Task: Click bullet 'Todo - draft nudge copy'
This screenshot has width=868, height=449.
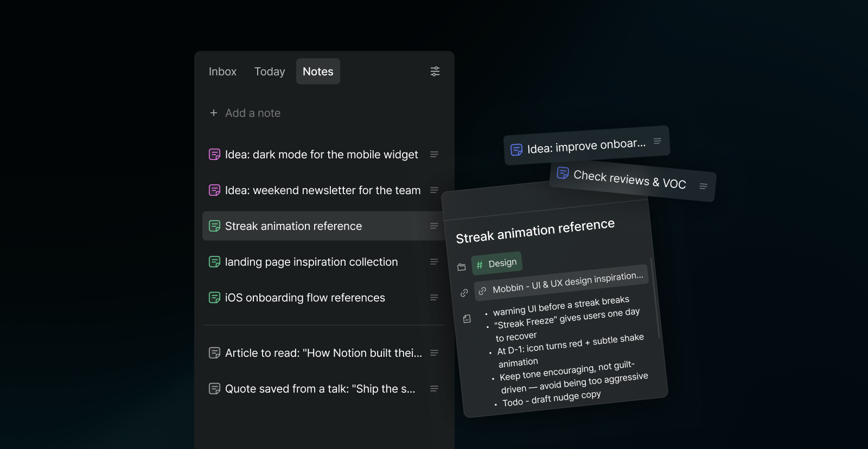Action: (x=551, y=399)
